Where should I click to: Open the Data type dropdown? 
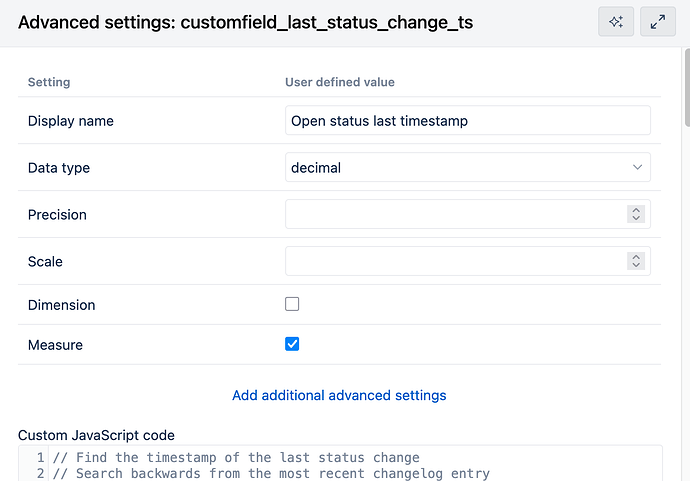[467, 168]
